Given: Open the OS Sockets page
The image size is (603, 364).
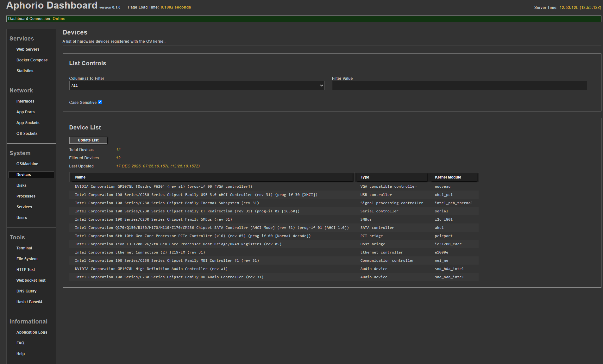Looking at the screenshot, I should (x=27, y=134).
